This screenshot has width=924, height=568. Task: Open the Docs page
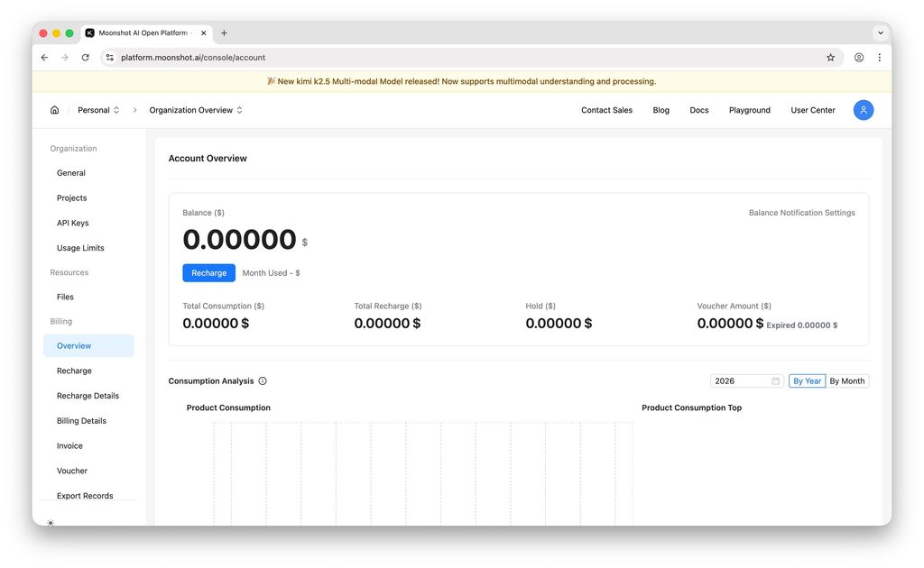pyautogui.click(x=699, y=110)
